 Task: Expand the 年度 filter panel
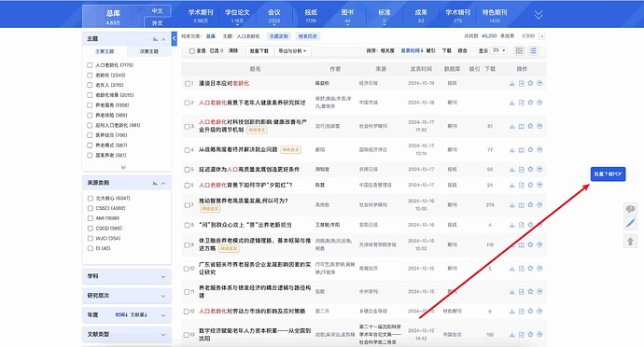coord(163,315)
